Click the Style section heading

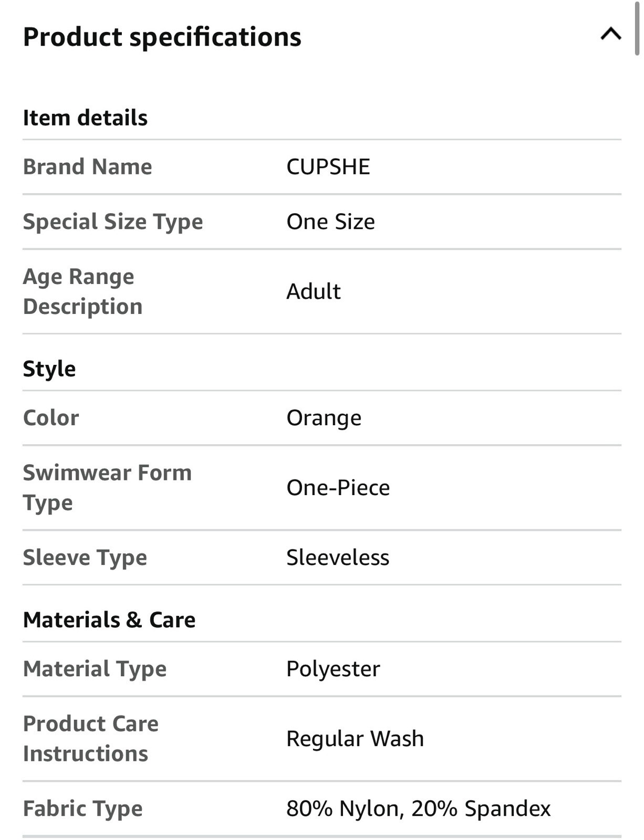pos(49,369)
